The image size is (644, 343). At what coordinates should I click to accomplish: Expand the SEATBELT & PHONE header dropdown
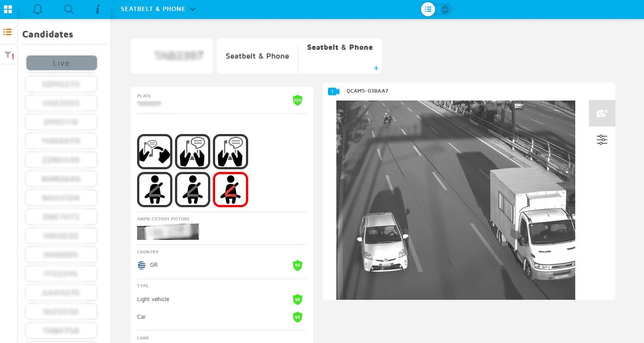193,9
